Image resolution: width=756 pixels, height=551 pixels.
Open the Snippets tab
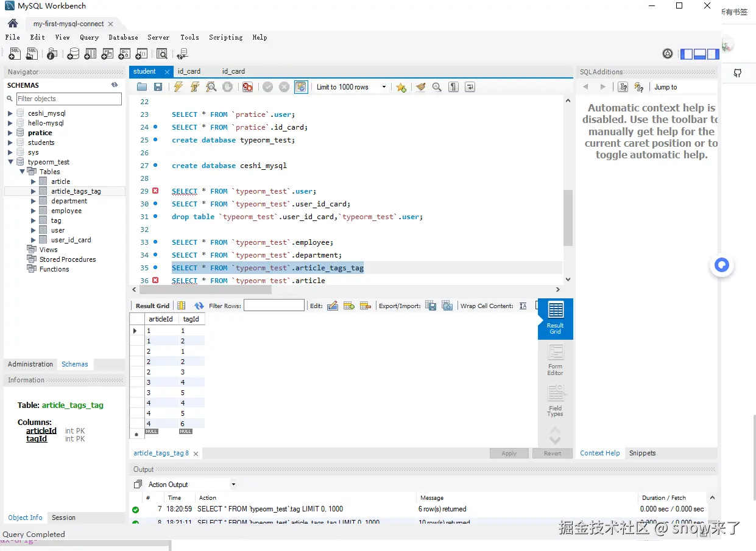coord(642,453)
